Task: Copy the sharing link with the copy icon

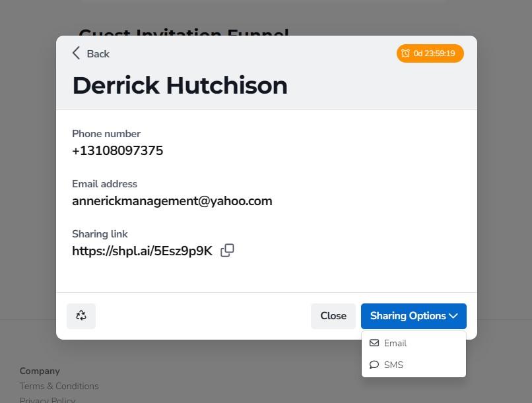Action: (227, 251)
